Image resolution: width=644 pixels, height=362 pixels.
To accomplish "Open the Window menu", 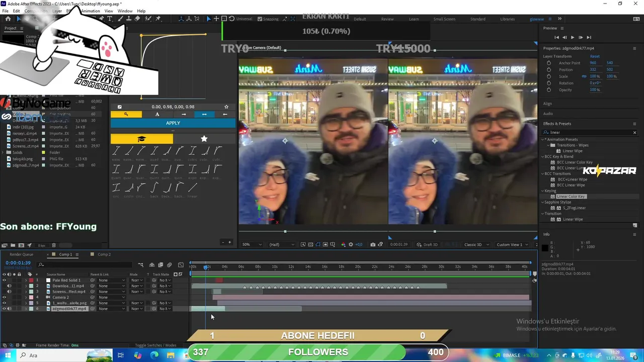I will pos(125,11).
